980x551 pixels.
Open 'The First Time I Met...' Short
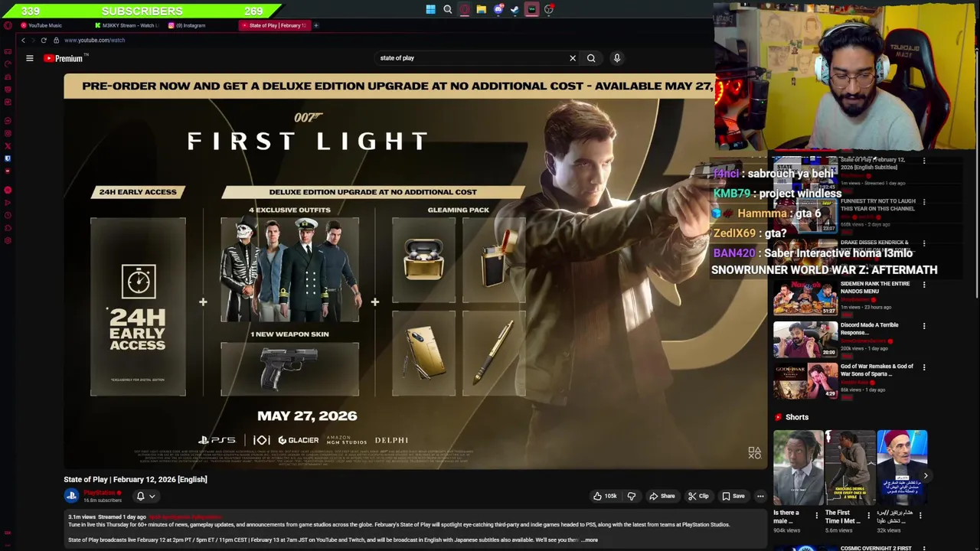[850, 467]
